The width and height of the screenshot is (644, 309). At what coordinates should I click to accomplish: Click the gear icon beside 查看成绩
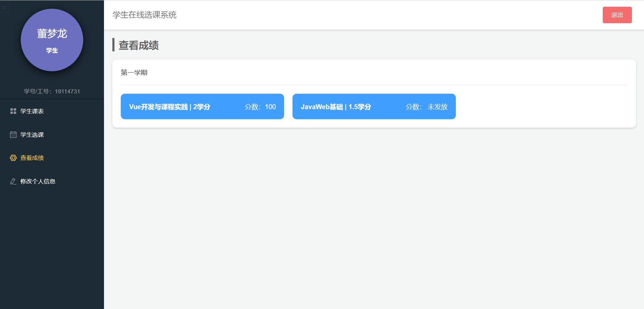[x=13, y=158]
